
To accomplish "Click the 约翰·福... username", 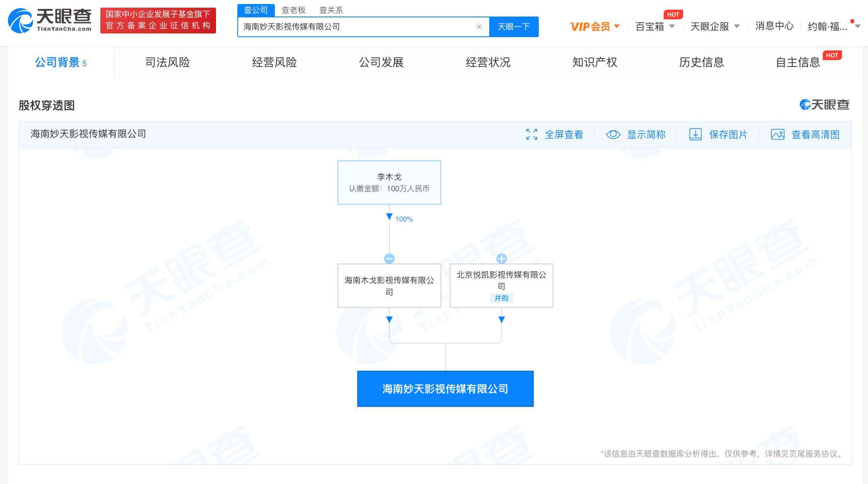I will click(x=828, y=27).
